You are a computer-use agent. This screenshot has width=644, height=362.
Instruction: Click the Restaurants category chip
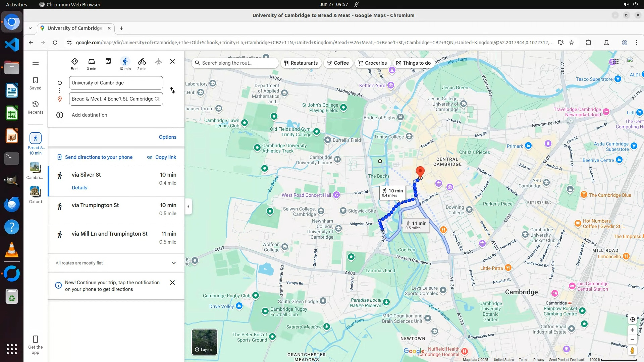[301, 63]
